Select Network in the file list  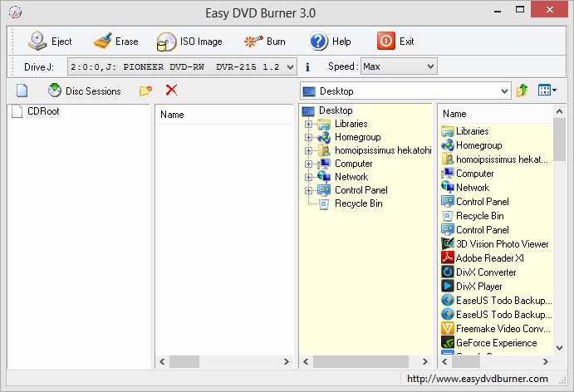tap(473, 188)
